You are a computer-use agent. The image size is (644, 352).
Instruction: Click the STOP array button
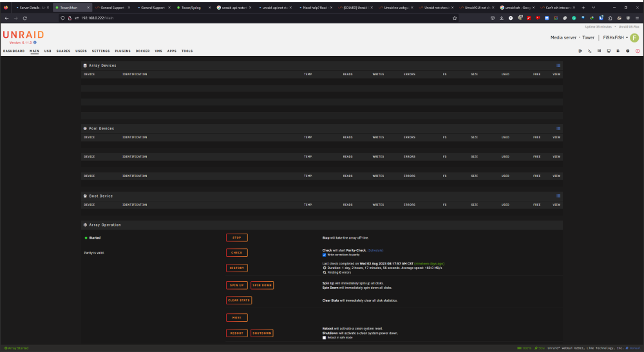pos(237,237)
